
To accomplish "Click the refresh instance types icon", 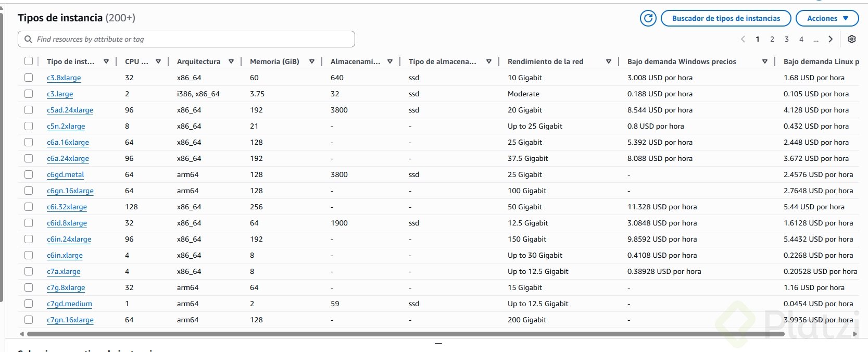I will tap(648, 18).
